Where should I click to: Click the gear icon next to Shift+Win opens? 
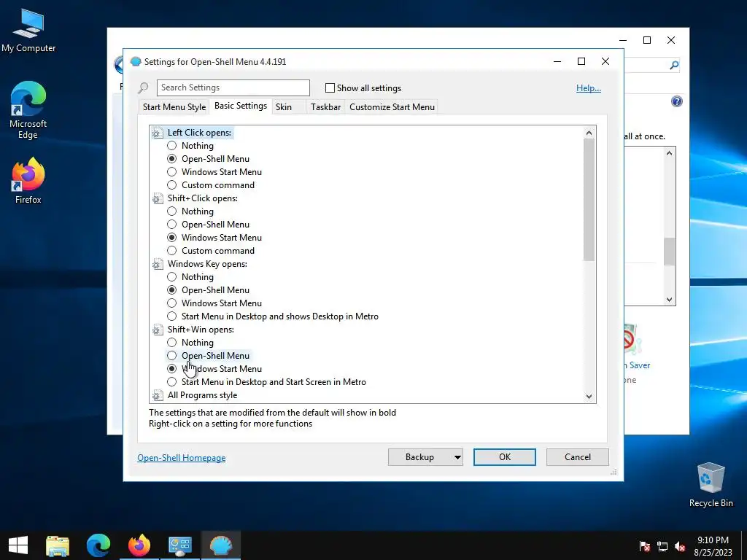point(158,330)
